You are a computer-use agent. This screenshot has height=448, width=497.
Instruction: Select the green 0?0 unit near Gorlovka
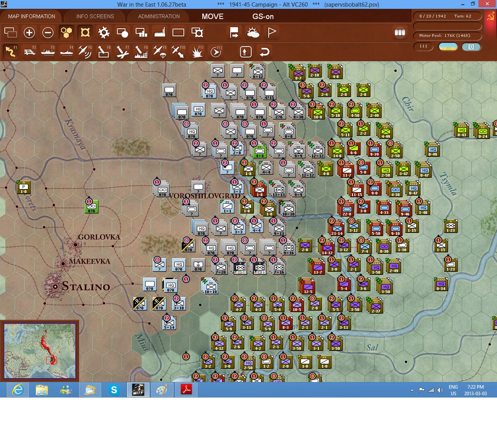point(92,207)
